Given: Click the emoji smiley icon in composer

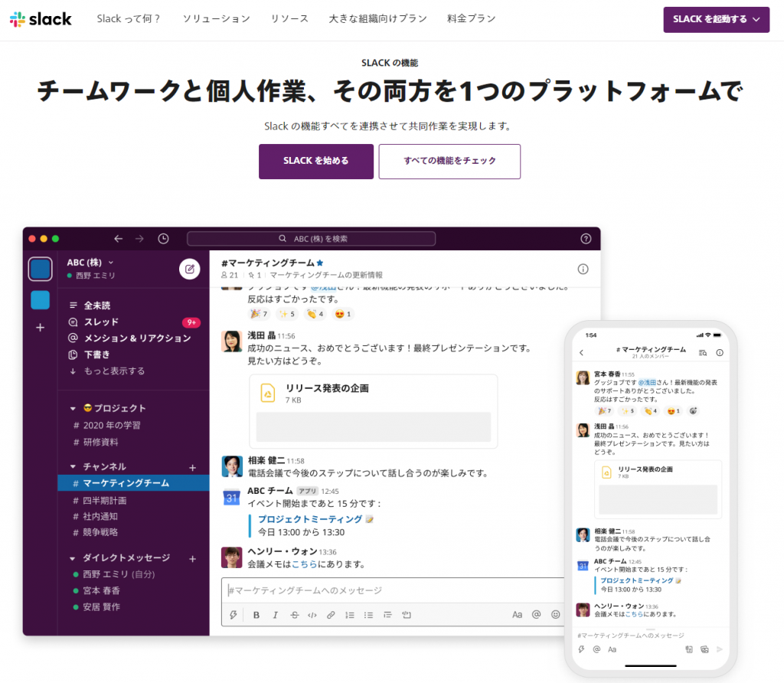Looking at the screenshot, I should tap(555, 615).
